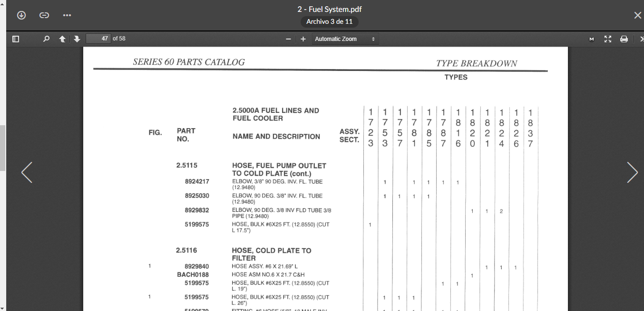Open the Automatic Zoom dropdown

coord(345,39)
